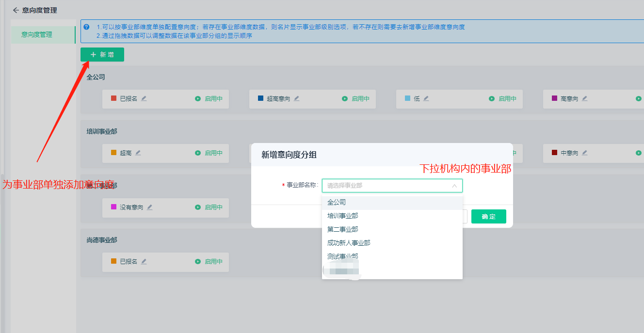This screenshot has height=333, width=644.
Task: Click the back arrow beside 意向度管理 title
Action: (16, 10)
